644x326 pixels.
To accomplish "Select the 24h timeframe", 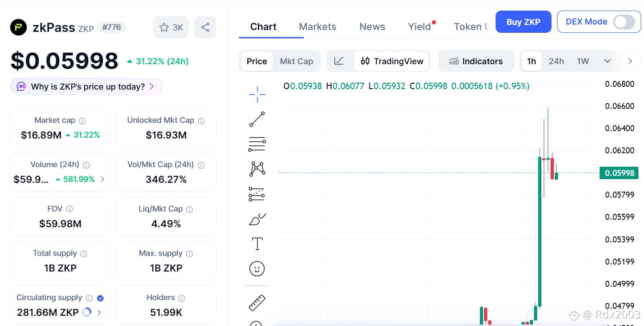I will pos(556,61).
